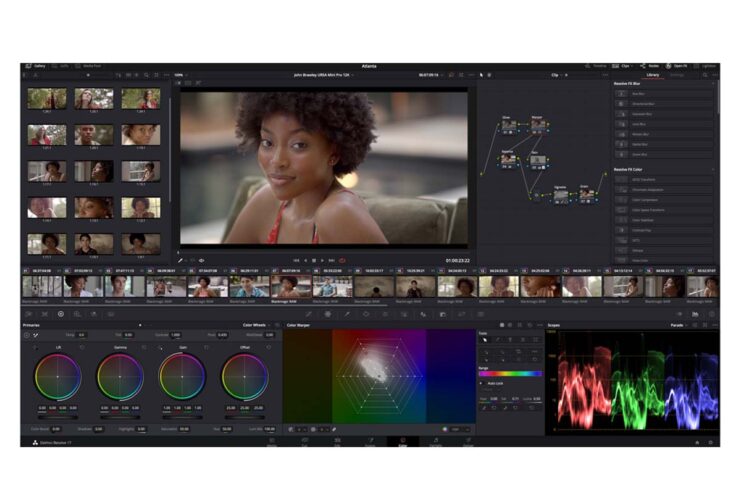Go to the Edit page

coord(337,442)
